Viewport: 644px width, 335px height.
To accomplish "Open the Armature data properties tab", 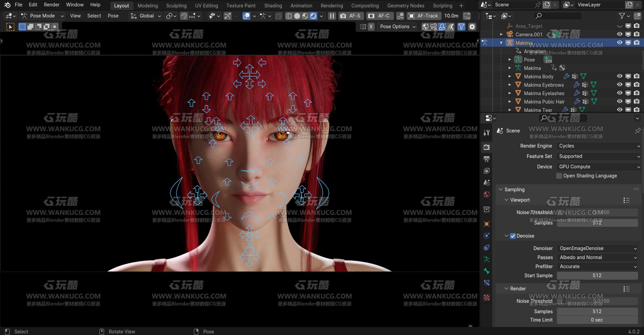I will 486,259.
